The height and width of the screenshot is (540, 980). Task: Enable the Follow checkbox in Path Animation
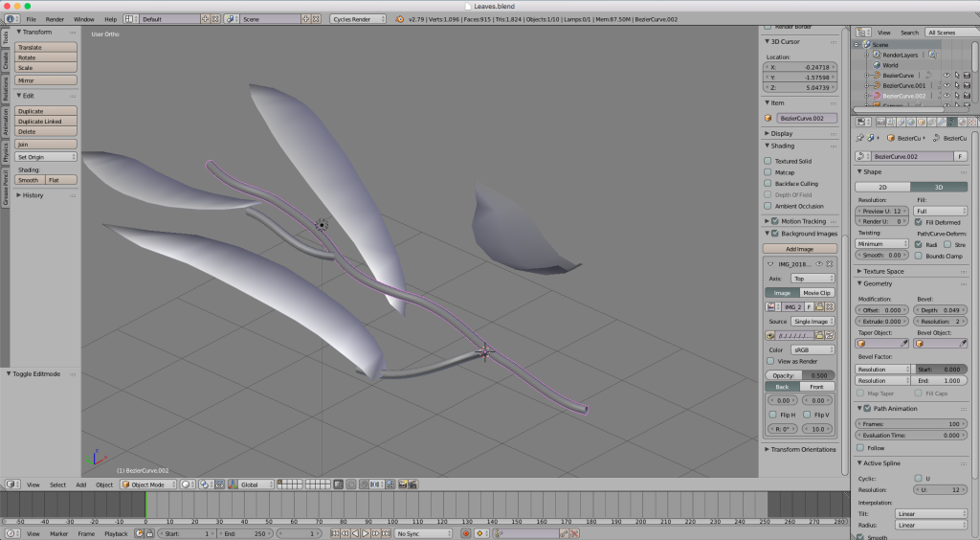(x=860, y=447)
